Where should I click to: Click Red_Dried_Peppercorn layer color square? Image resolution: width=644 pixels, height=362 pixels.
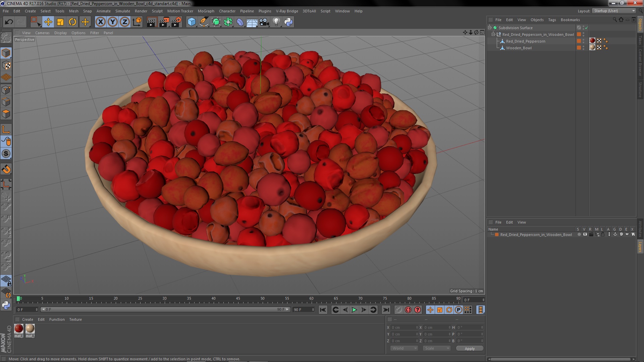[579, 41]
